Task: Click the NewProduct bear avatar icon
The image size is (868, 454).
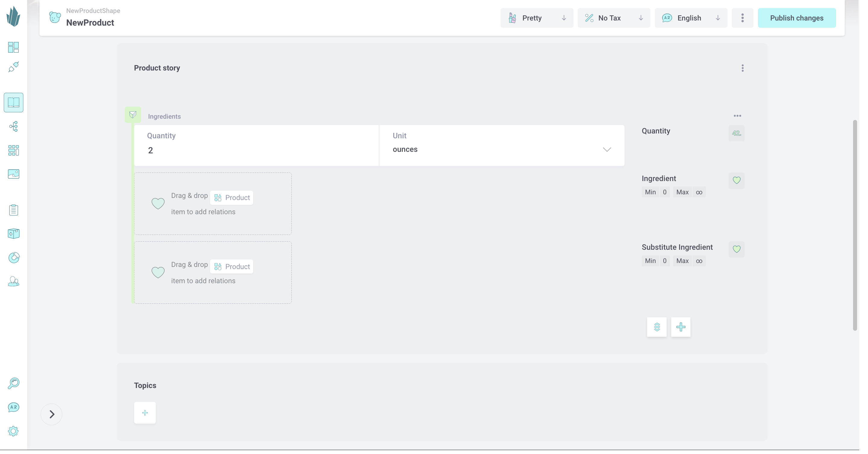Action: point(55,17)
